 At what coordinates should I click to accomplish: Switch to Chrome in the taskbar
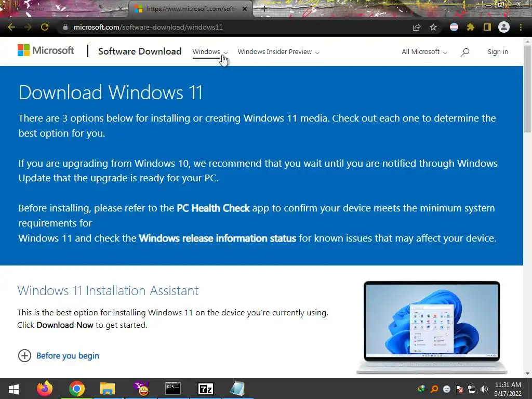77,389
